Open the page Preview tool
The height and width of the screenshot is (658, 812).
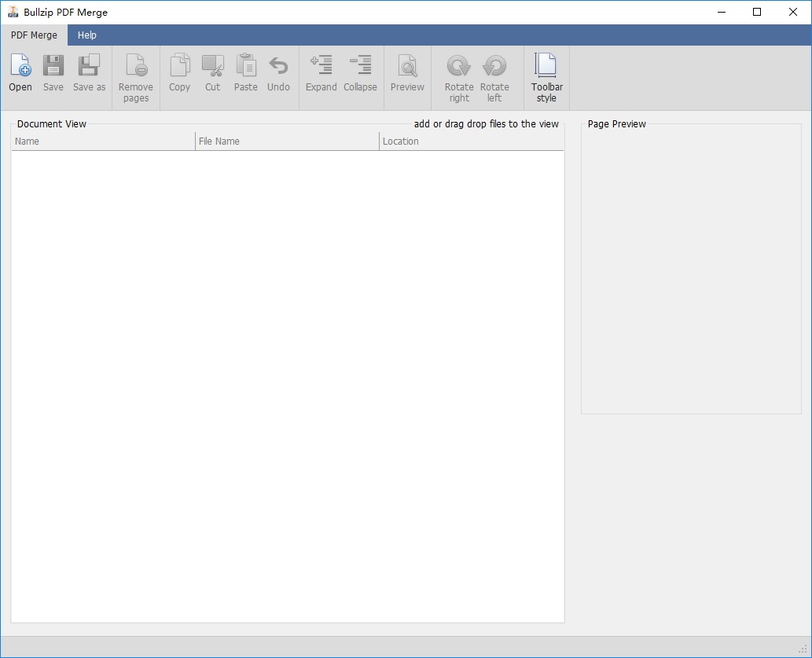[x=407, y=66]
